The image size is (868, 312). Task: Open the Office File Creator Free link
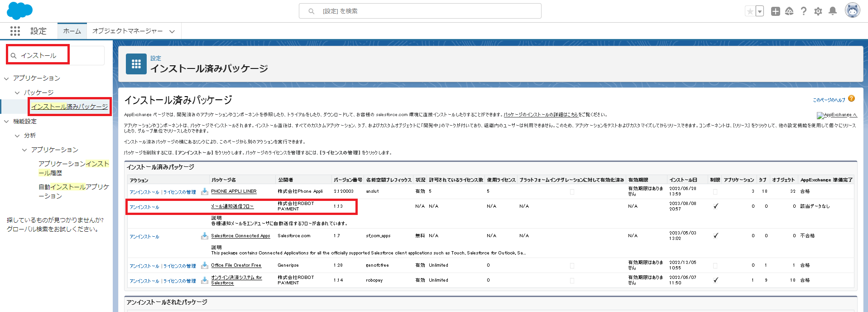pyautogui.click(x=236, y=265)
